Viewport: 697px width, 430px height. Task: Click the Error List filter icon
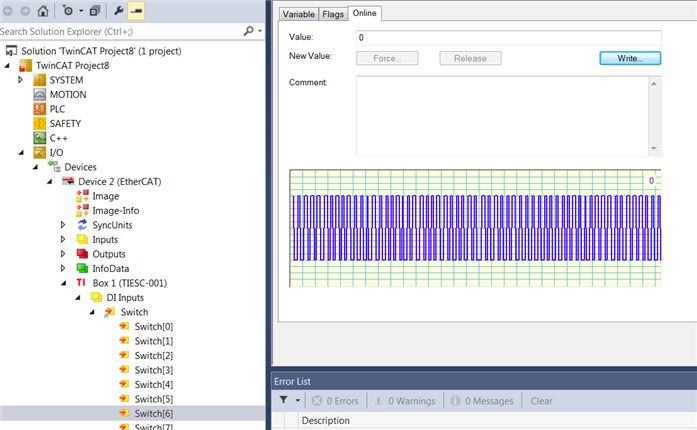point(284,400)
